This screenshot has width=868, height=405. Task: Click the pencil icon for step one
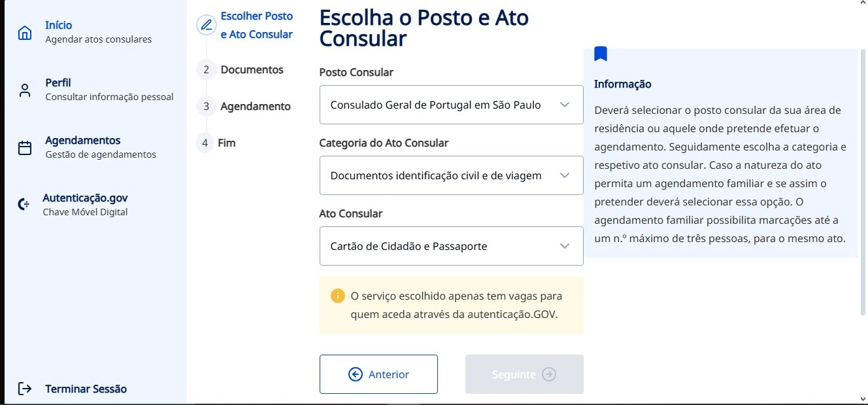[207, 26]
